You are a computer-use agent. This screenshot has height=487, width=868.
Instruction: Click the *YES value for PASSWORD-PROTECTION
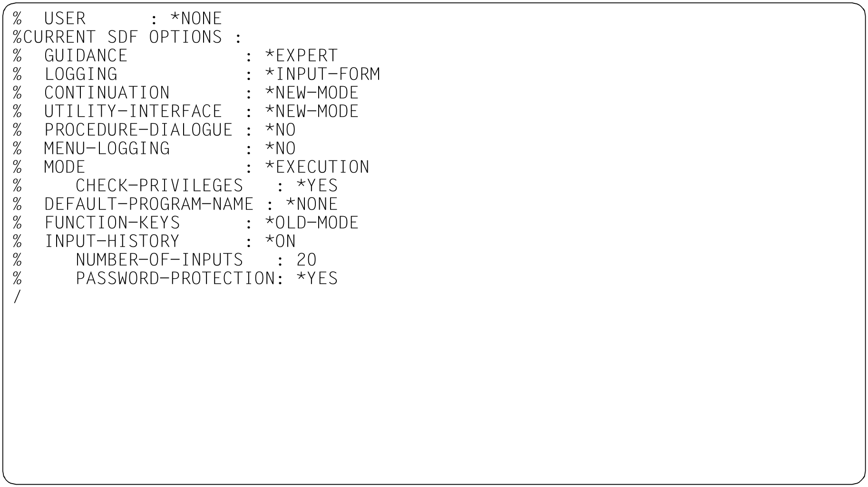(x=317, y=278)
